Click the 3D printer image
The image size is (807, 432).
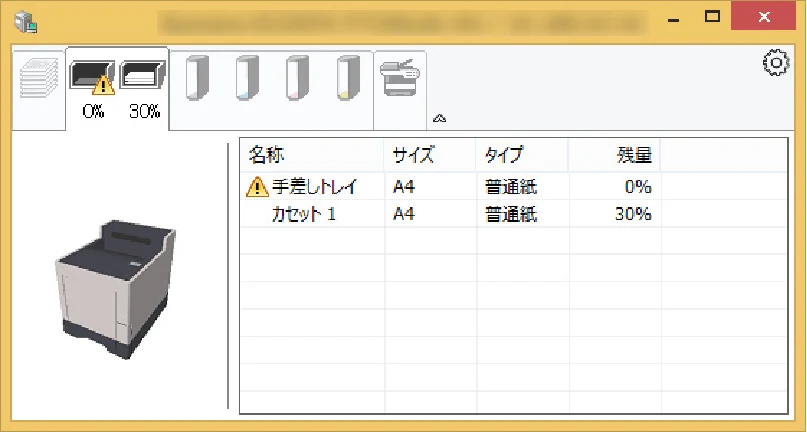click(x=116, y=289)
